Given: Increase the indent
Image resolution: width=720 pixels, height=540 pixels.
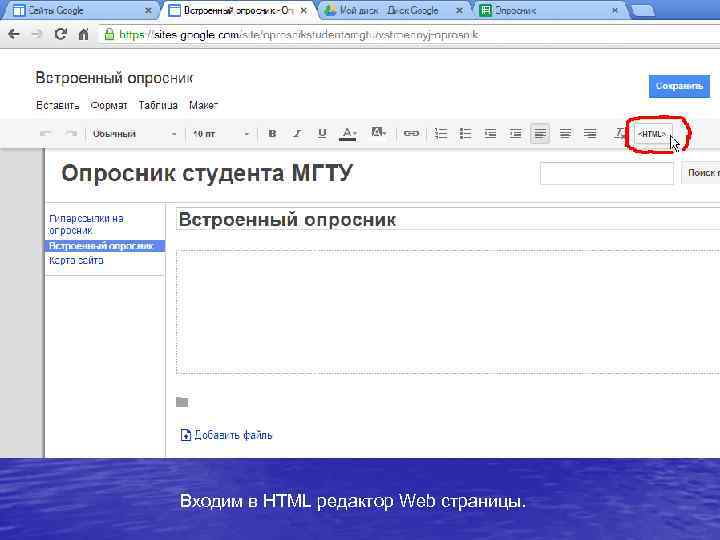Looking at the screenshot, I should (x=515, y=134).
